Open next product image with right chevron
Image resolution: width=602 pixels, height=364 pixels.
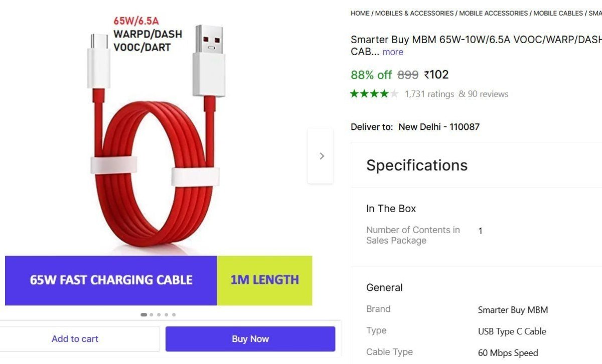pyautogui.click(x=321, y=155)
